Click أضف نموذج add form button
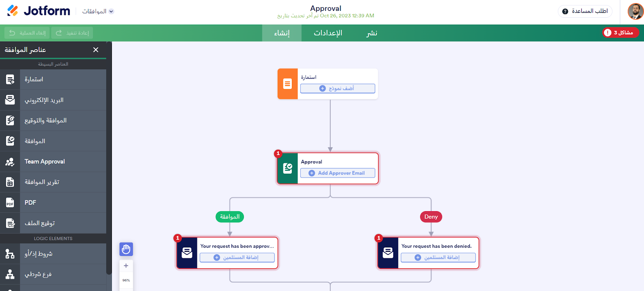Image resolution: width=644 pixels, height=291 pixels. [x=337, y=88]
